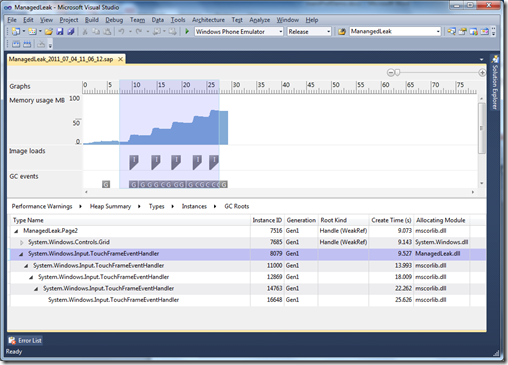Image resolution: width=508 pixels, height=365 pixels.
Task: Collapse the ManagedLeak.Page2 tree node
Action: [x=16, y=231]
